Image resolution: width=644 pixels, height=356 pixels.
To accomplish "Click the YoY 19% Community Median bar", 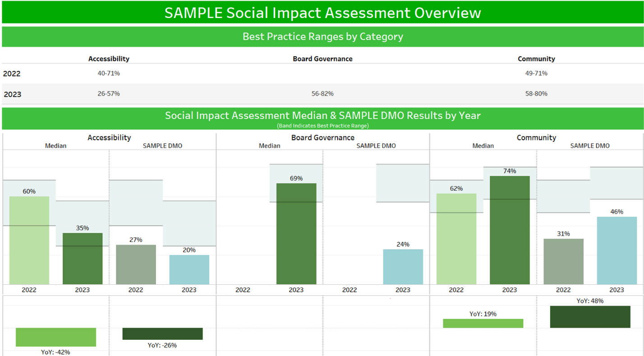I will click(483, 323).
